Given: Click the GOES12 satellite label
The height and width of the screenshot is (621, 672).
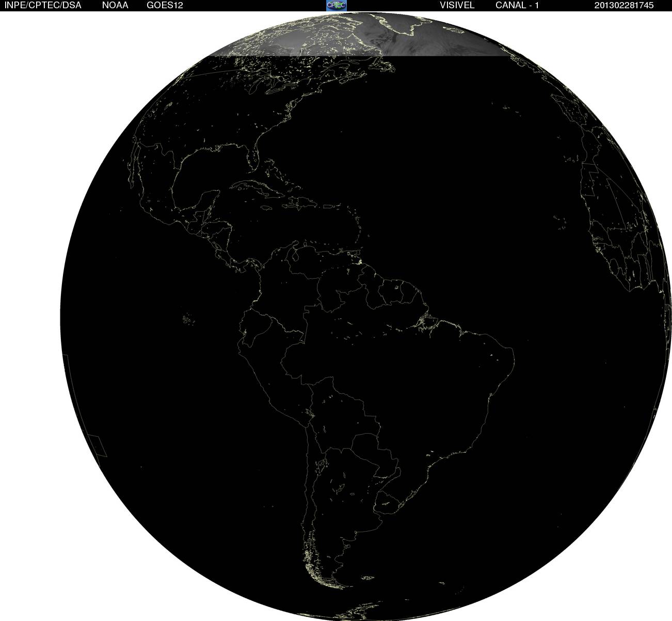Looking at the screenshot, I should coord(165,5).
